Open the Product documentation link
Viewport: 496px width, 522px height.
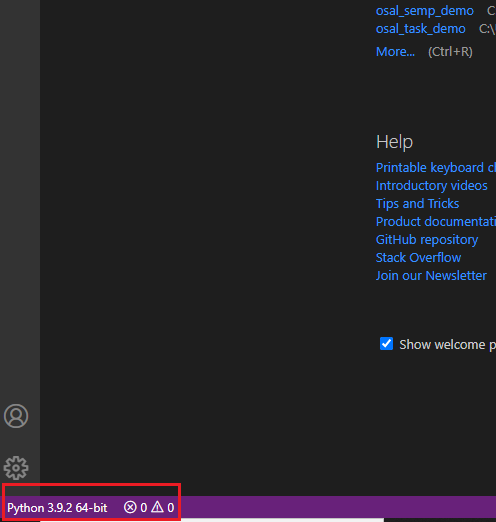(x=436, y=221)
